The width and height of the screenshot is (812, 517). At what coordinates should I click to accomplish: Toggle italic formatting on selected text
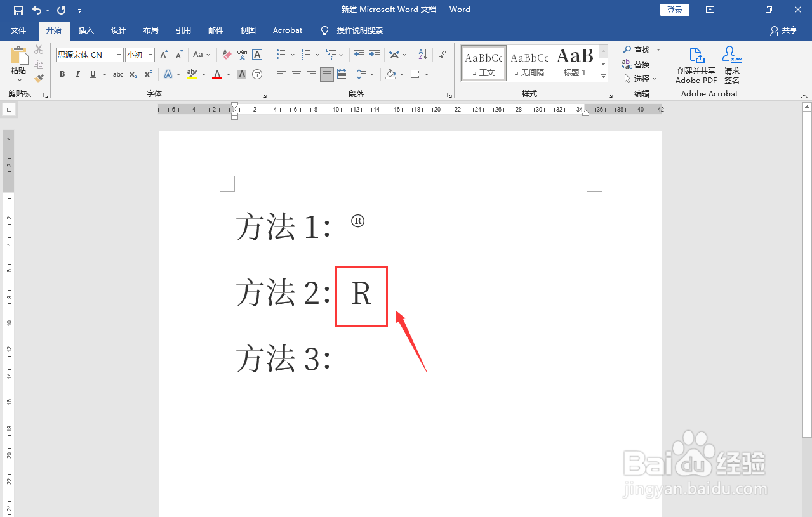tap(77, 74)
